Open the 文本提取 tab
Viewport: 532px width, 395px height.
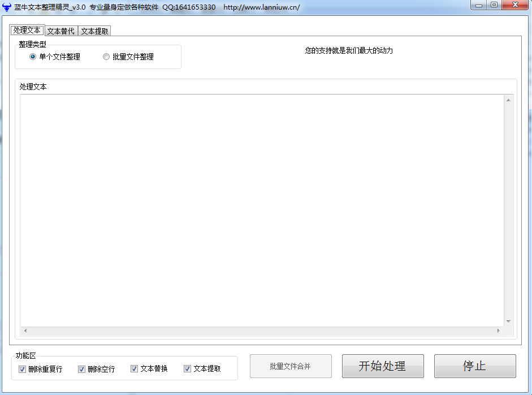pyautogui.click(x=94, y=31)
